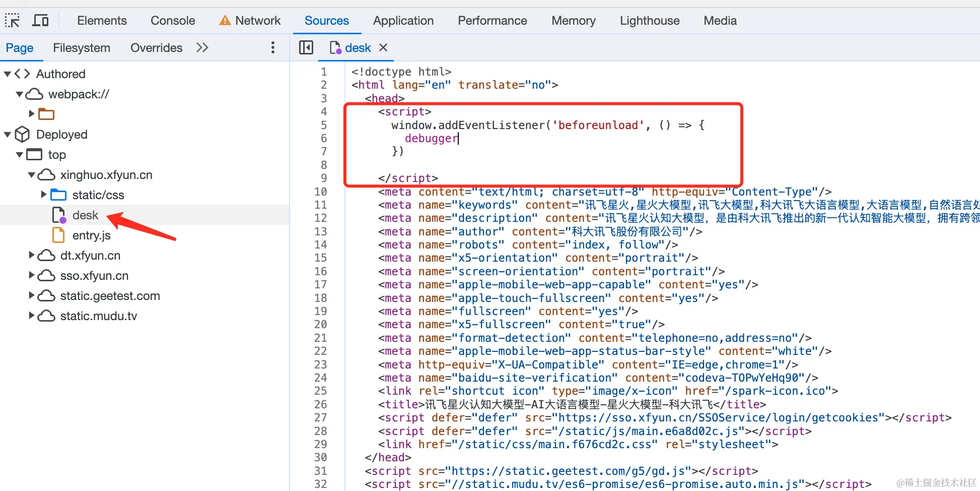980x491 pixels.
Task: Expand the static.mudu.tv domain
Action: coord(32,316)
